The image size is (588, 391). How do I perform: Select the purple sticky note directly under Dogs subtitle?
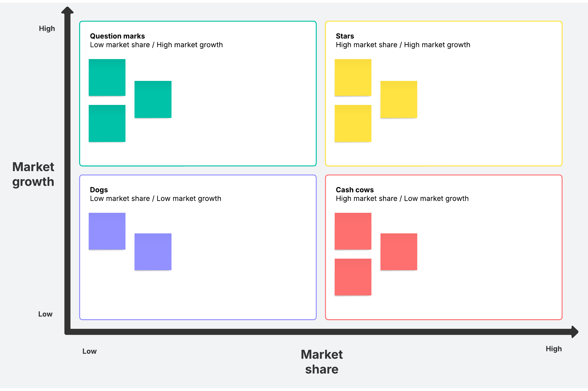107,231
